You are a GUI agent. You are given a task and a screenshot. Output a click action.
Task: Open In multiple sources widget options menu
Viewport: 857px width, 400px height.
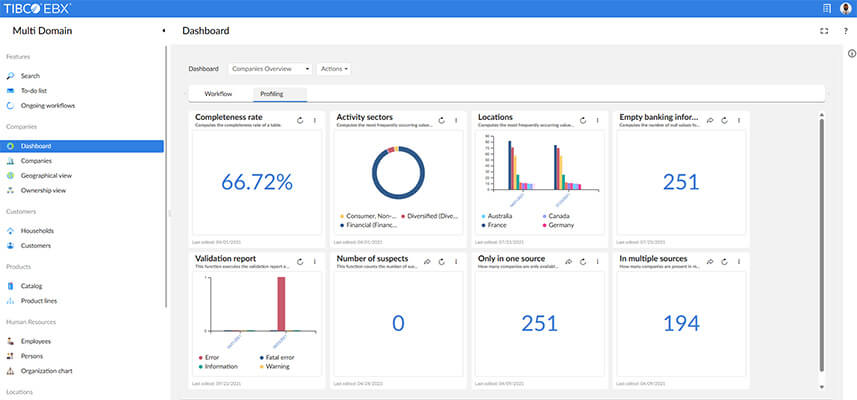[739, 262]
